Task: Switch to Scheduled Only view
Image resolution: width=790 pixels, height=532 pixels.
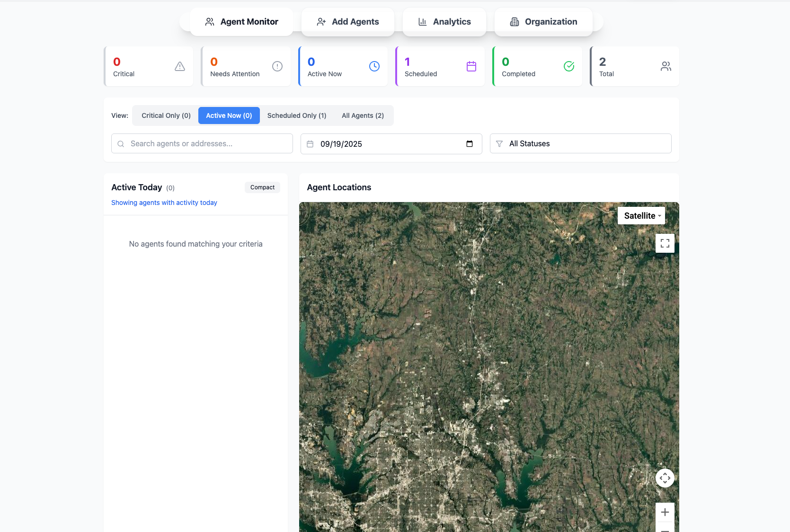Action: (297, 115)
